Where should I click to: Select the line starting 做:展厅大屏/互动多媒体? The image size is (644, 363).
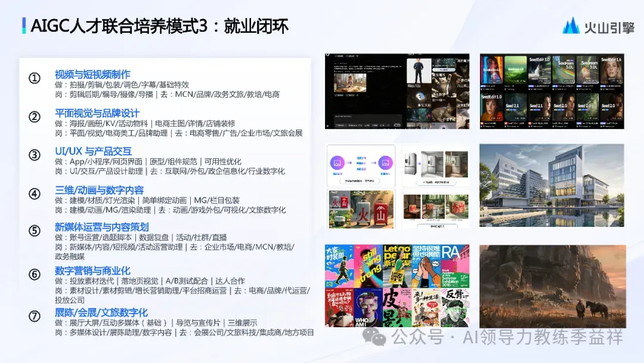point(156,323)
